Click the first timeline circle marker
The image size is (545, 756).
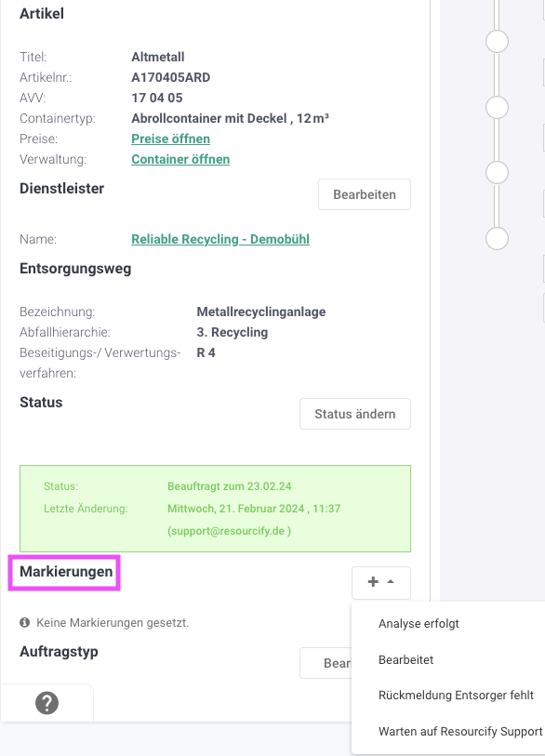click(x=497, y=42)
